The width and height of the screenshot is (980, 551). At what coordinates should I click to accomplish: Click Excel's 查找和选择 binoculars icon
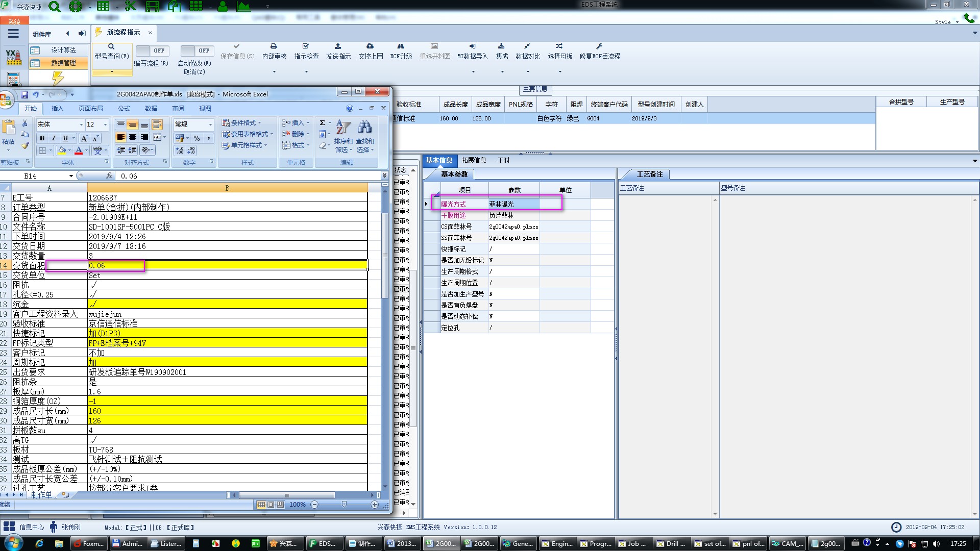click(364, 128)
